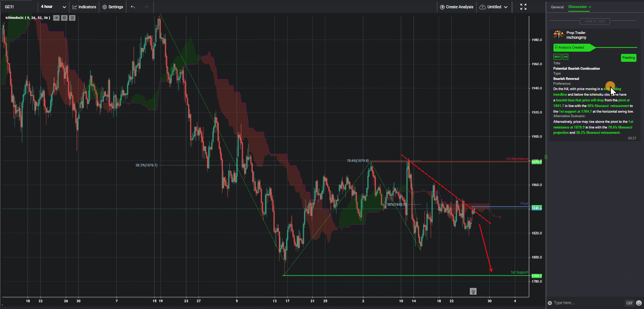Open chart Settings
This screenshot has height=309, width=644.
(113, 7)
